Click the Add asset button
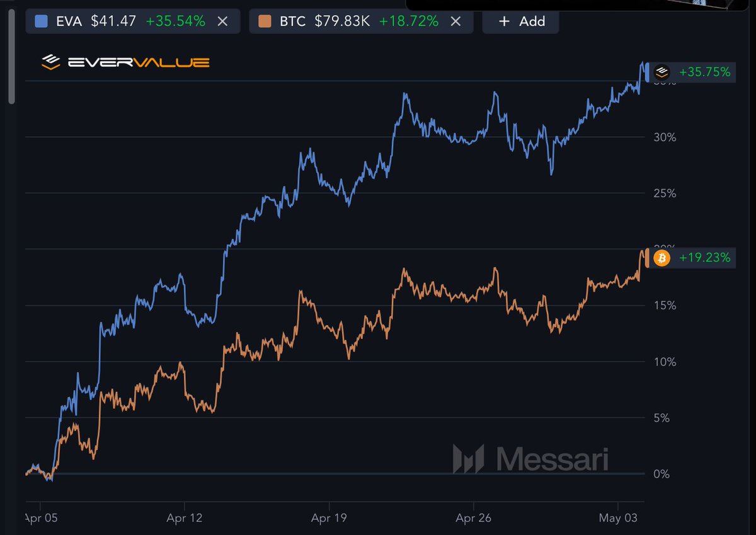756x535 pixels. [x=520, y=21]
